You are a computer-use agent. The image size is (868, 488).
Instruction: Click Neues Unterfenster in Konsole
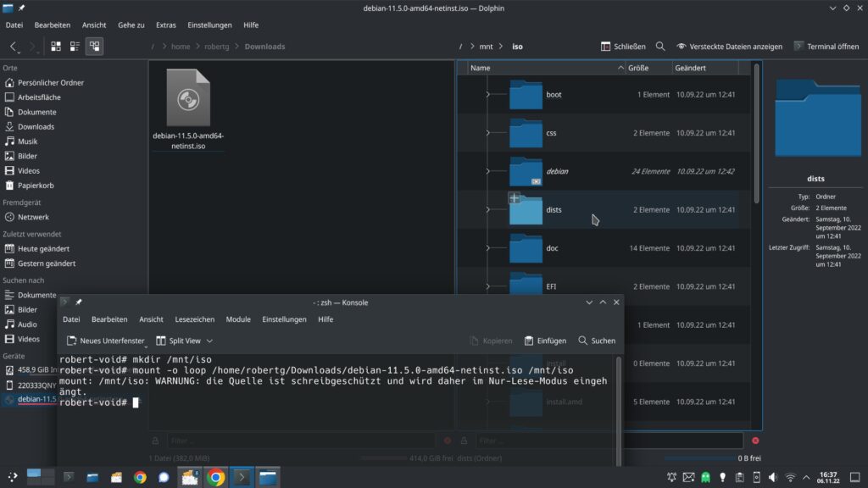(x=105, y=341)
